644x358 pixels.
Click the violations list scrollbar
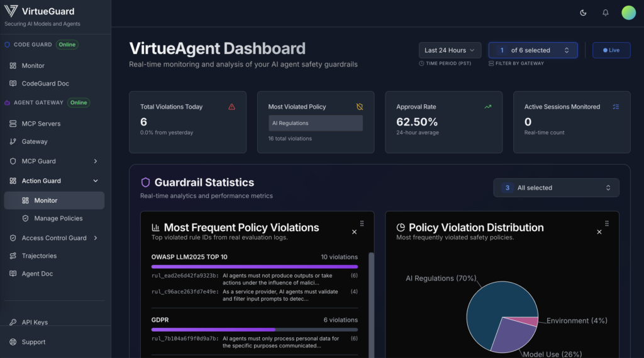point(371,305)
